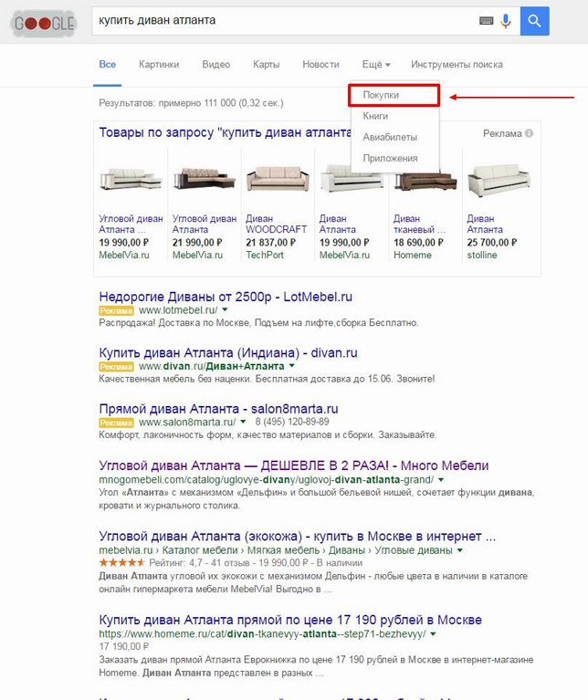The image size is (588, 700).
Task: Open Угловой диван Атланта (экокожа) result
Action: point(298,536)
